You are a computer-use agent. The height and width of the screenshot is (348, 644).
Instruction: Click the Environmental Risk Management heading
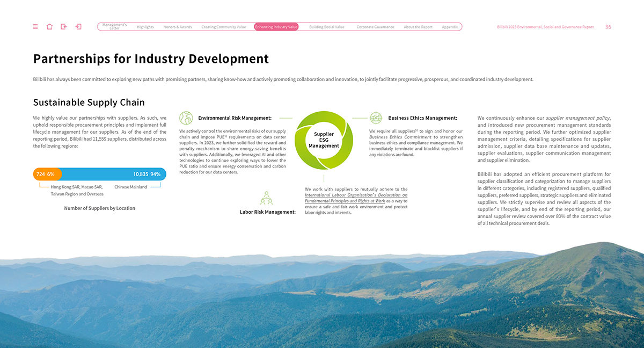pos(235,118)
